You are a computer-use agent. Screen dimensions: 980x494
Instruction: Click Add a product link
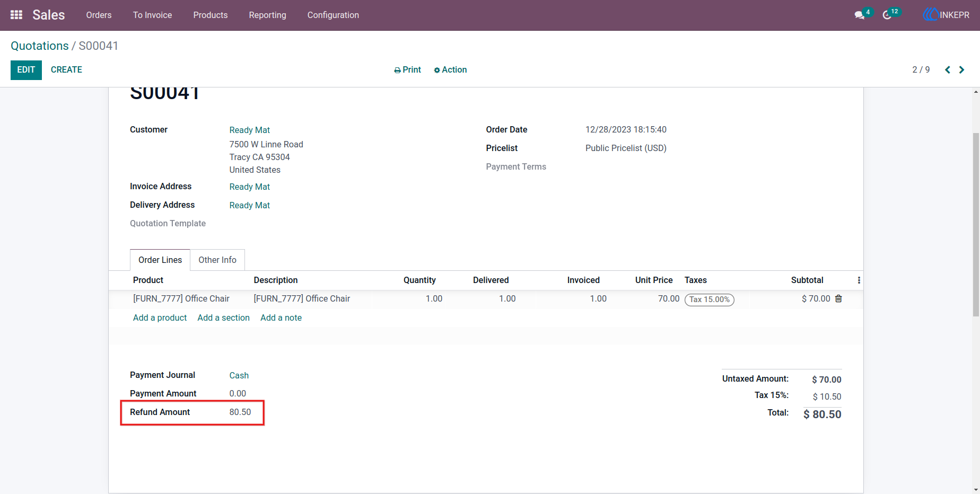click(160, 317)
